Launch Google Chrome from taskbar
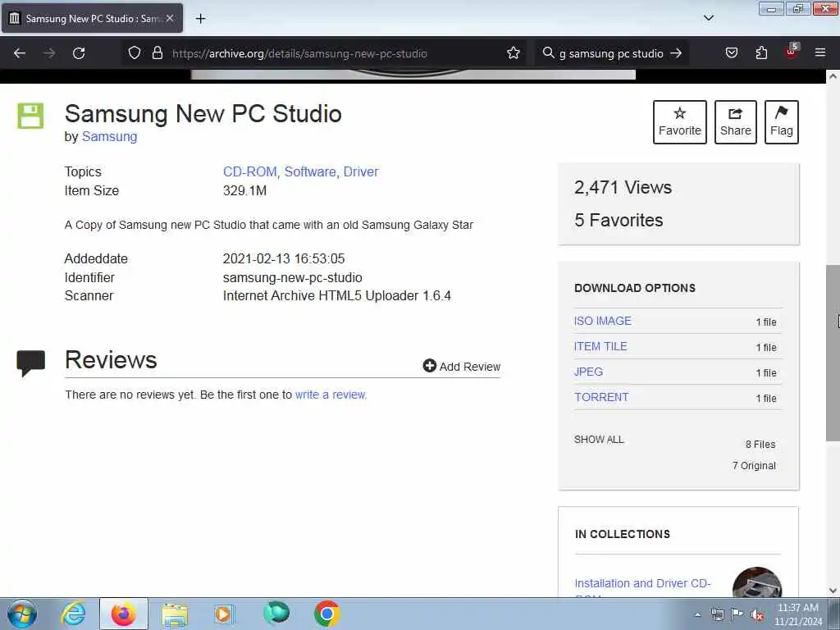Screen dimensions: 840x630 tap(326, 614)
